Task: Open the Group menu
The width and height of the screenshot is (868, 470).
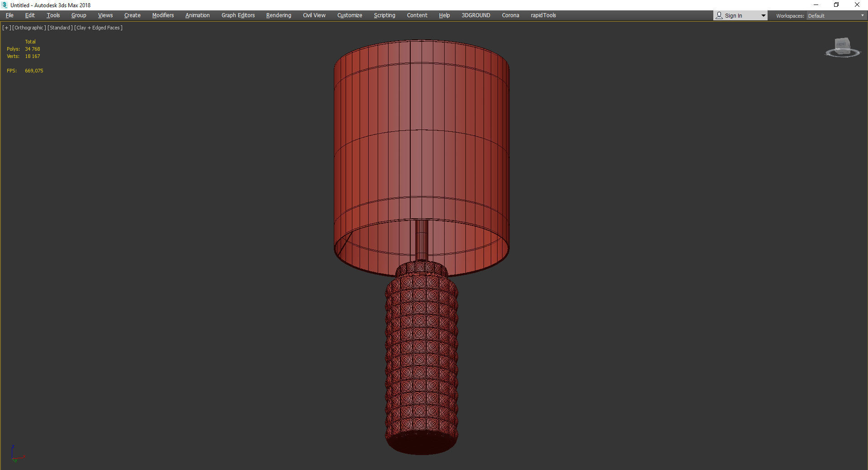Action: click(79, 15)
